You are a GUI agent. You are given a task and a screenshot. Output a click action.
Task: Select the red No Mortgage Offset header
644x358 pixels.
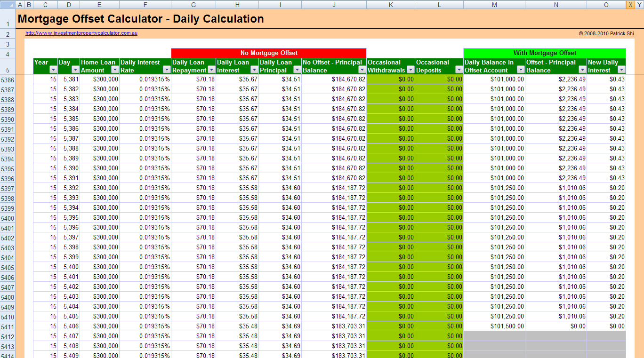point(269,53)
